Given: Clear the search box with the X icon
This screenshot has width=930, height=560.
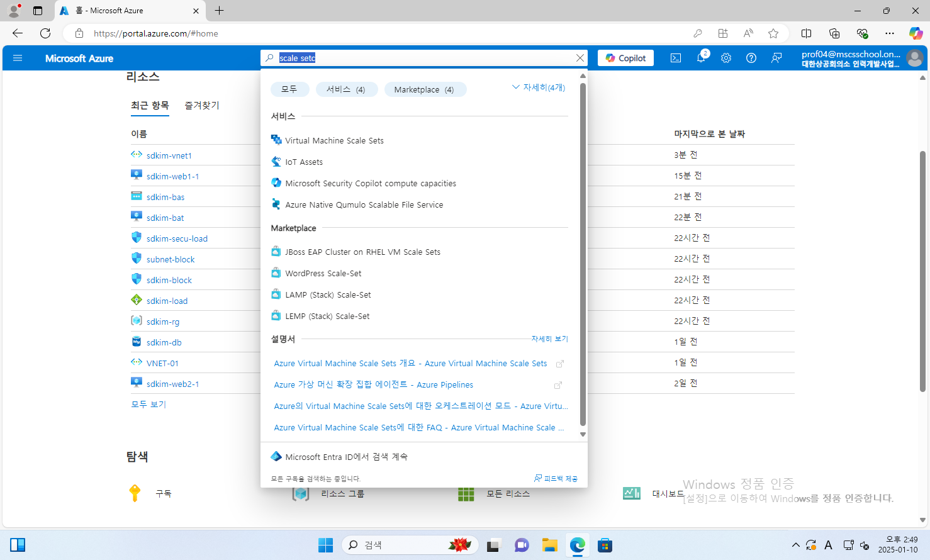Looking at the screenshot, I should coord(580,58).
